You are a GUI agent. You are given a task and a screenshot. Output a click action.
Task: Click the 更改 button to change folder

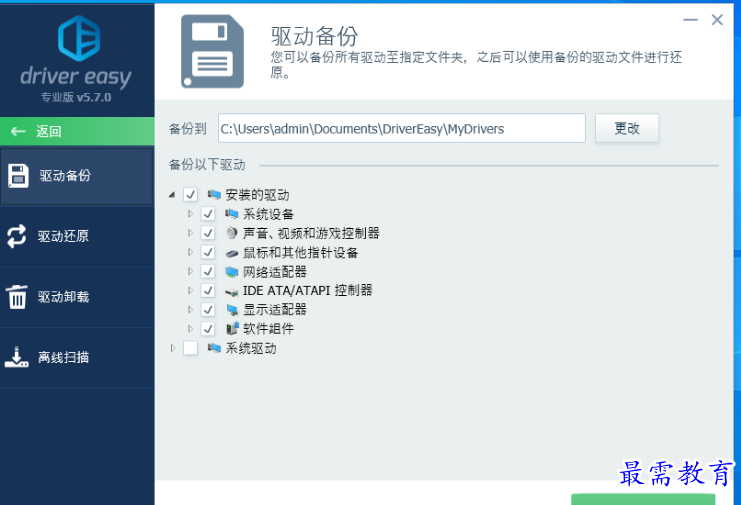point(627,128)
